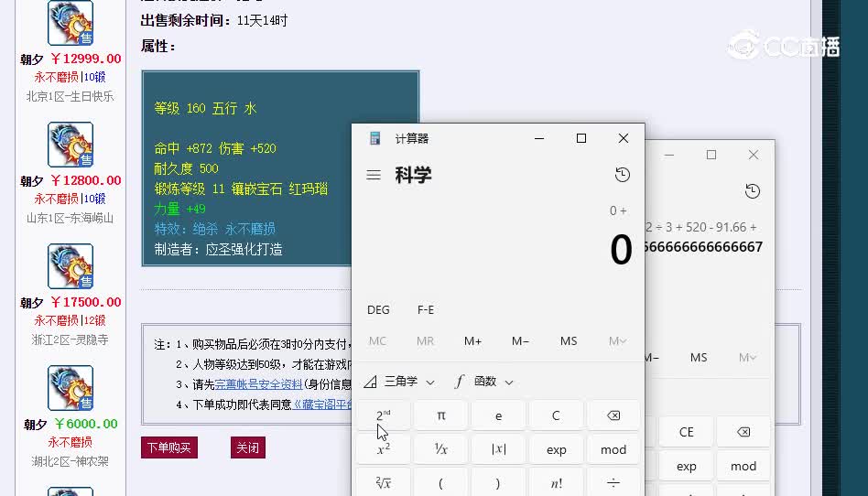Click the 下单购买 buy button
Image resolution: width=868 pixels, height=496 pixels.
[x=169, y=447]
